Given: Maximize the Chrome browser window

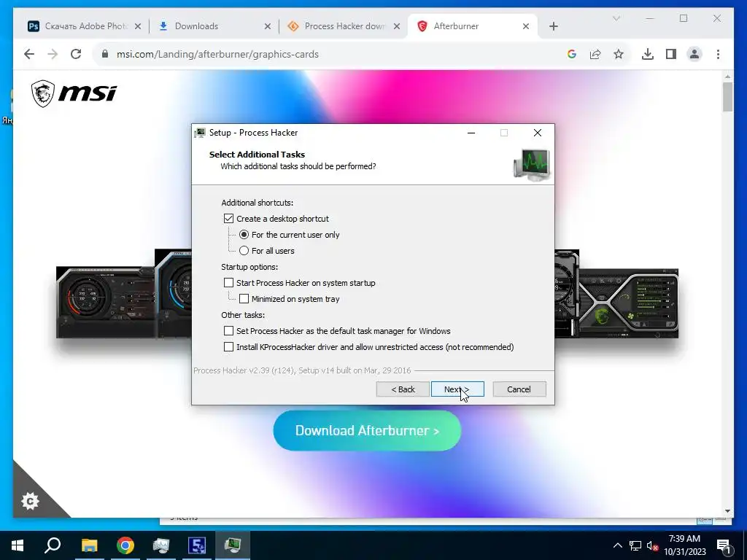Looking at the screenshot, I should coord(684,18).
